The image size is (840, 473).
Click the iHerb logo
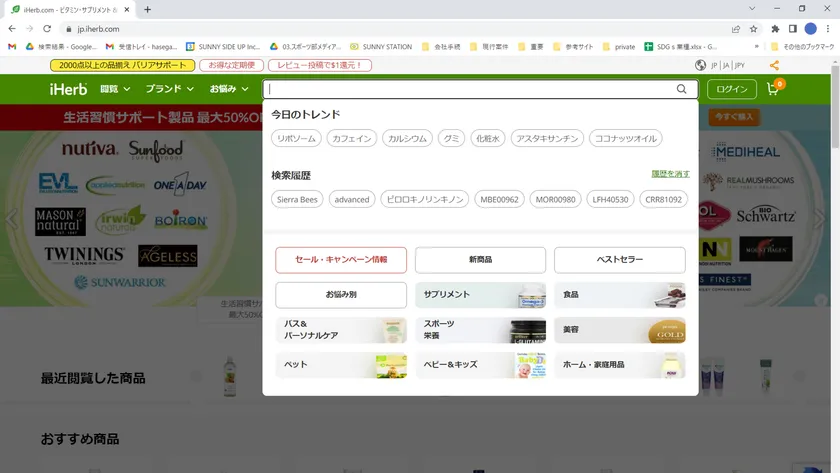[68, 89]
